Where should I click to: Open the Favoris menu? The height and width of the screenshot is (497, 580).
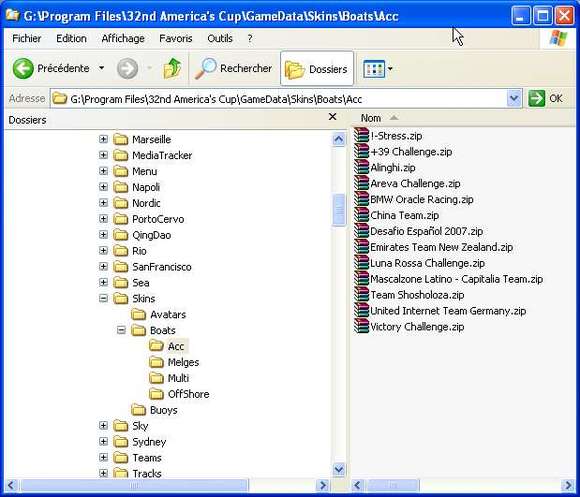(176, 38)
